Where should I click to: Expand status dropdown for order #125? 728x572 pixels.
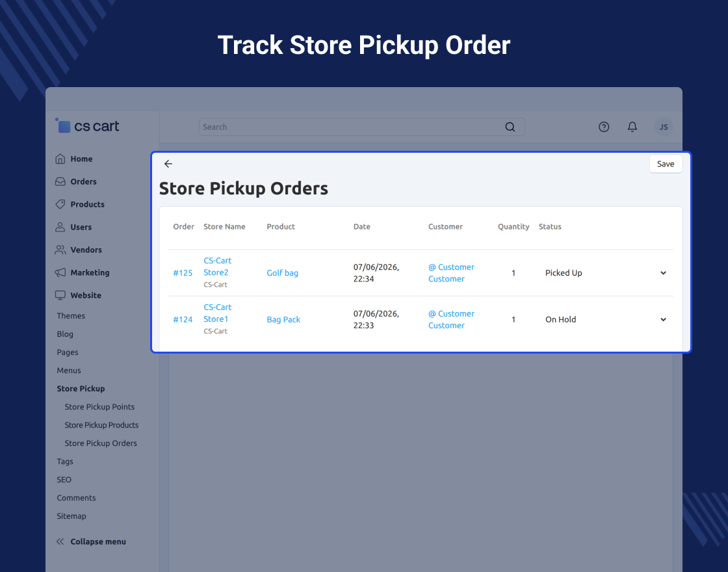tap(663, 273)
